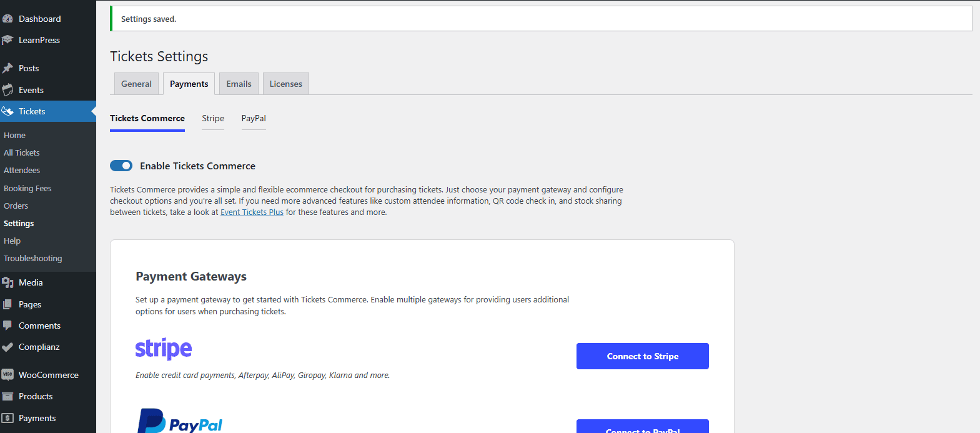Click the LearnPress graduation cap icon
This screenshot has height=433, width=980.
[x=7, y=40]
